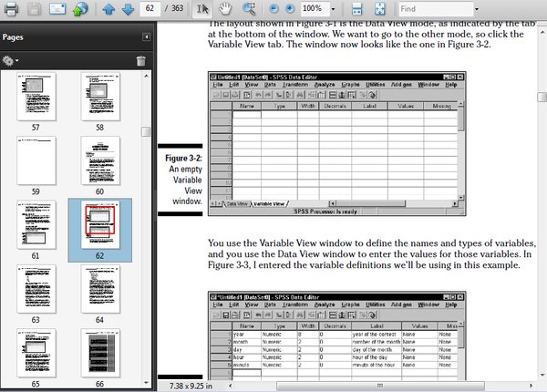
Task: Click the Email envelope icon
Action: click(x=57, y=9)
